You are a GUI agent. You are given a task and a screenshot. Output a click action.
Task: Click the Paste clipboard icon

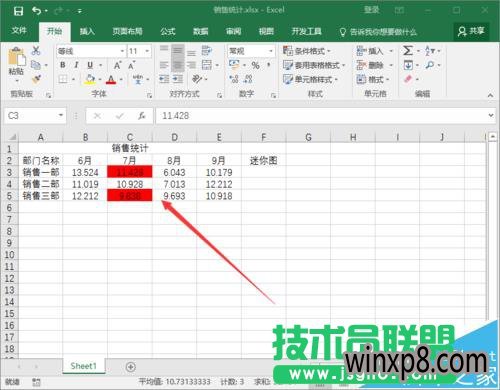click(16, 56)
